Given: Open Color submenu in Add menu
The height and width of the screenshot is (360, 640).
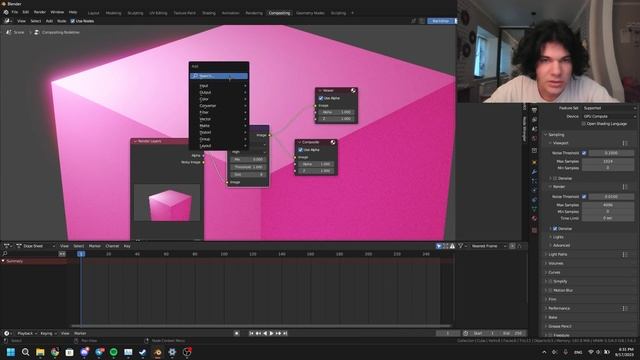Looking at the screenshot, I should click(x=219, y=99).
